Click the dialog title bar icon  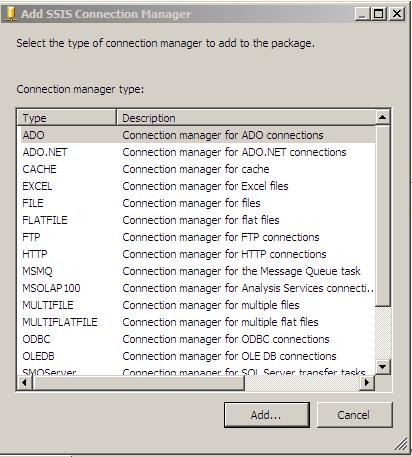coord(11,14)
